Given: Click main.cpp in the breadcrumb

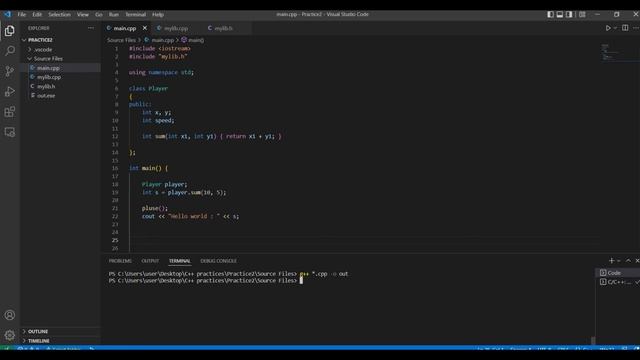Looking at the screenshot, I should pos(162,40).
